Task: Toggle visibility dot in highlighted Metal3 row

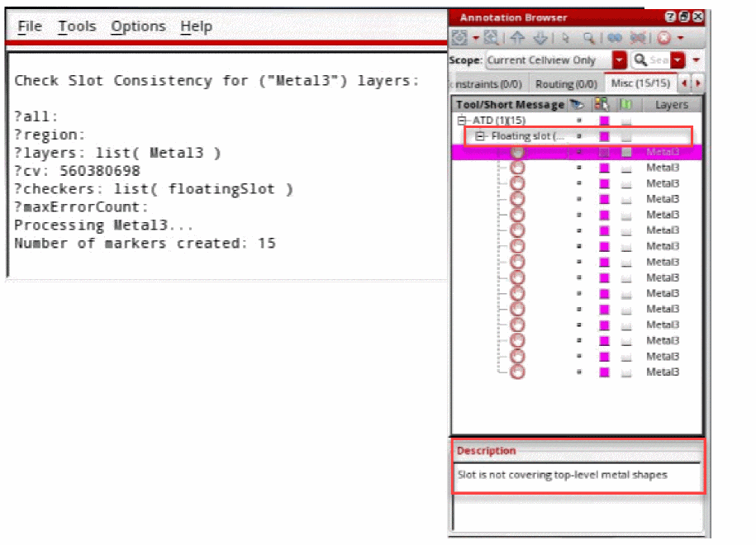Action: point(579,152)
